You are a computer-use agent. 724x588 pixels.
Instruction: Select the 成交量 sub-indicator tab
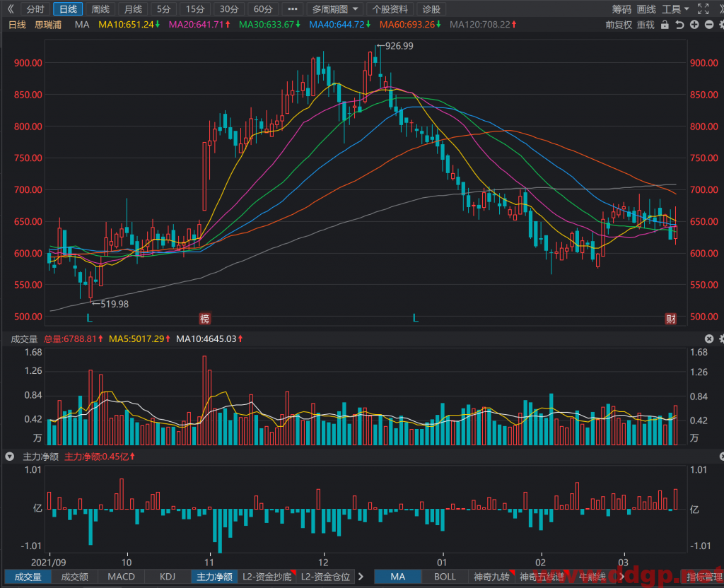pos(28,577)
